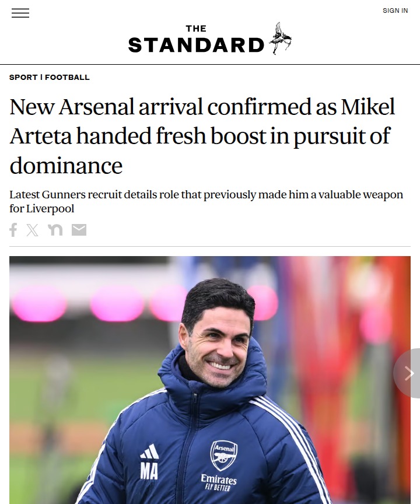Click the word Liverpool below the headline
Viewport: 420px width, 504px height.
(x=42, y=209)
